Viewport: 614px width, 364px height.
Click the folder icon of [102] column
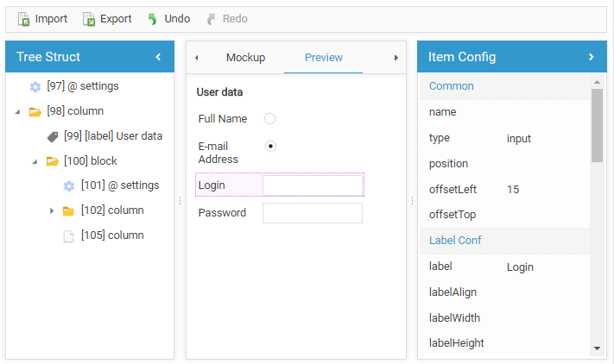[x=69, y=210]
